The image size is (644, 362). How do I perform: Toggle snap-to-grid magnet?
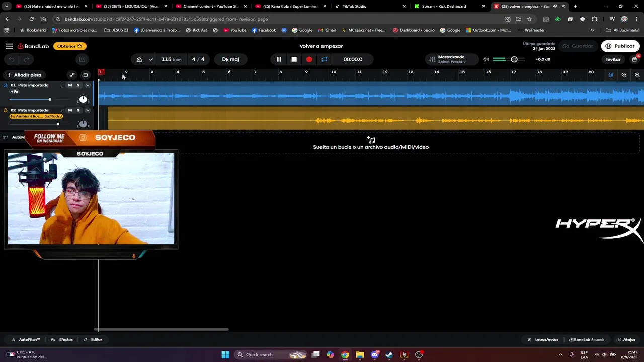click(611, 75)
